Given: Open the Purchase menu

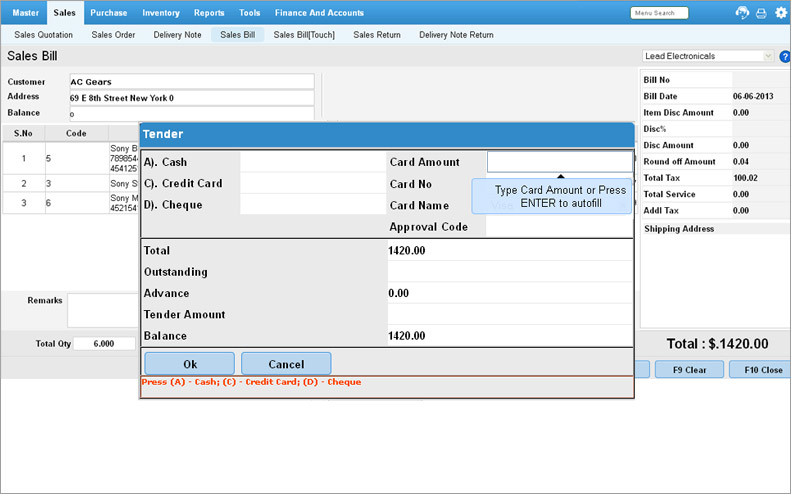Looking at the screenshot, I should [108, 13].
